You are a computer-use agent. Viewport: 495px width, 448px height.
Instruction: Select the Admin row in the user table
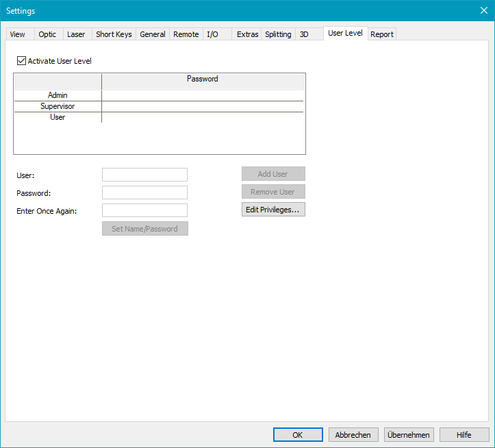tap(58, 95)
